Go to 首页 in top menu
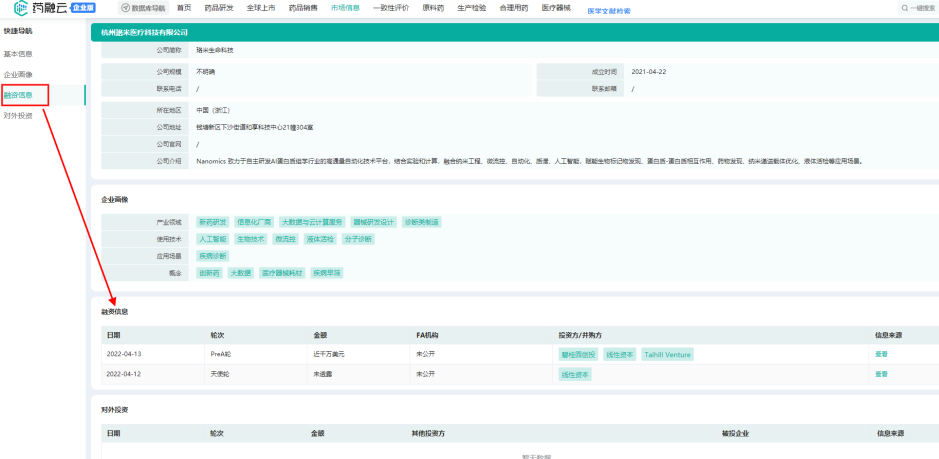This screenshot has height=459, width=939. pos(184,8)
